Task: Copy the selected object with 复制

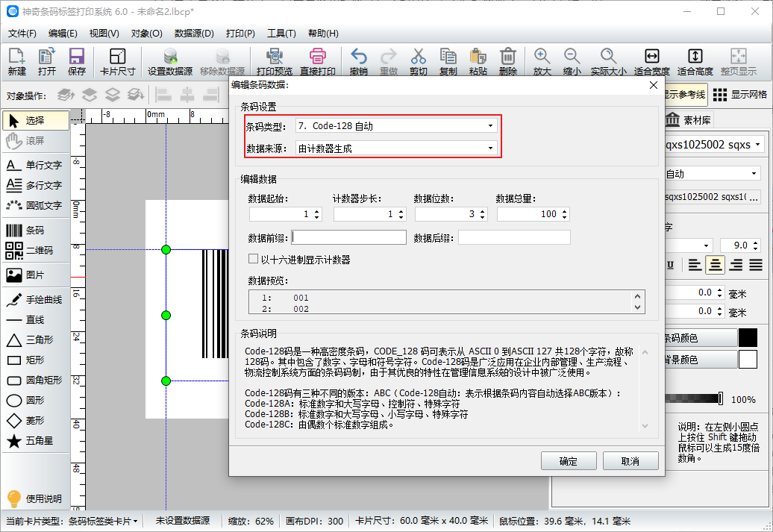Action: pyautogui.click(x=448, y=62)
